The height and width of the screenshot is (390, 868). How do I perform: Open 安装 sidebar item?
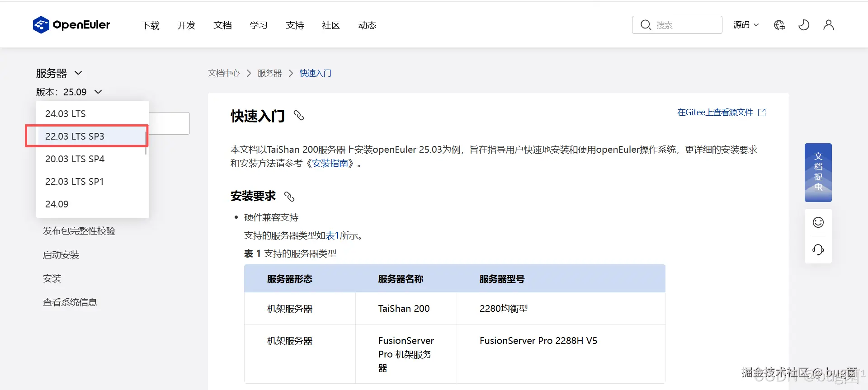[52, 278]
